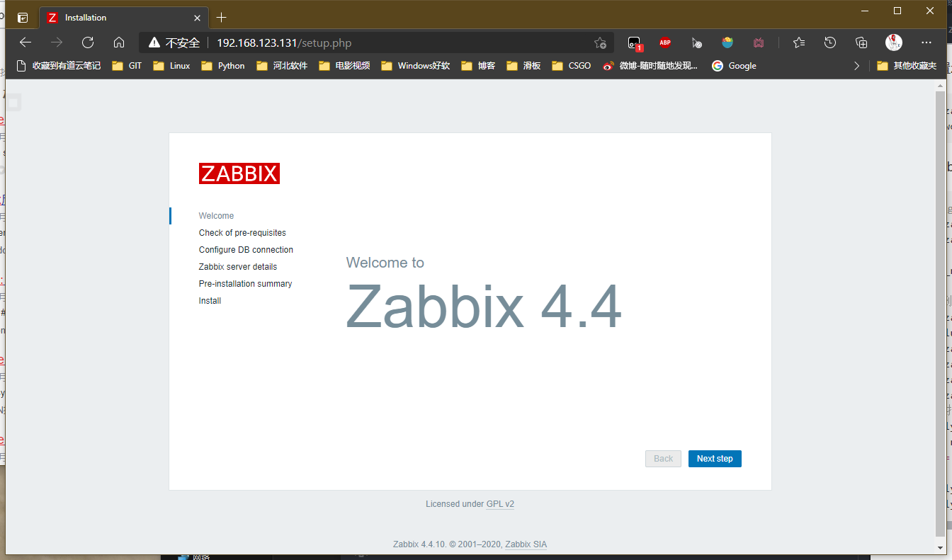This screenshot has height=560, width=952.
Task: Click the Refresh page icon
Action: pos(88,42)
